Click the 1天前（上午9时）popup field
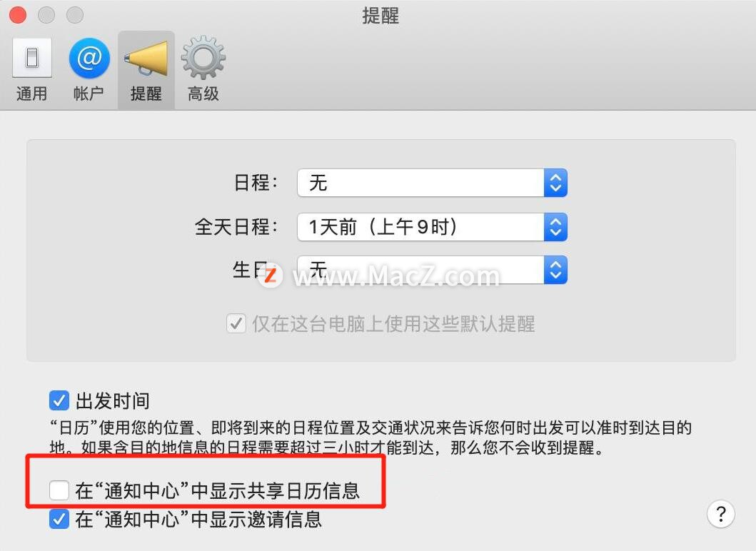This screenshot has width=756, height=551. click(432, 226)
